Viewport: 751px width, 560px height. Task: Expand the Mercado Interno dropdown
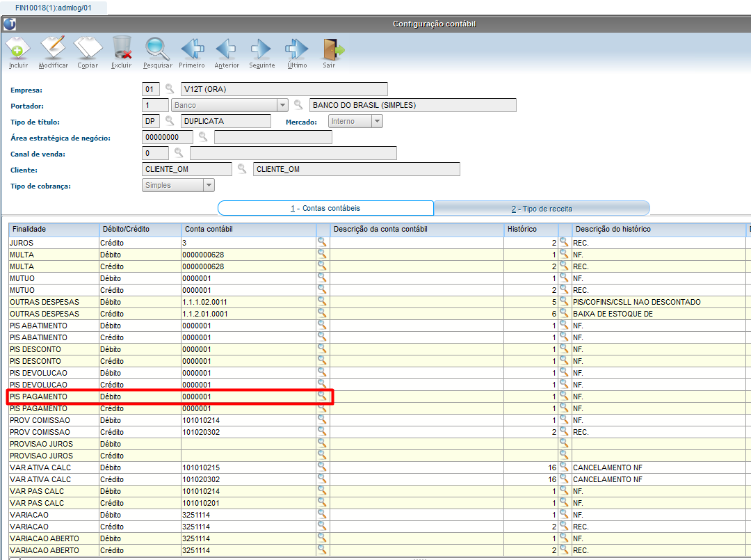tap(378, 121)
